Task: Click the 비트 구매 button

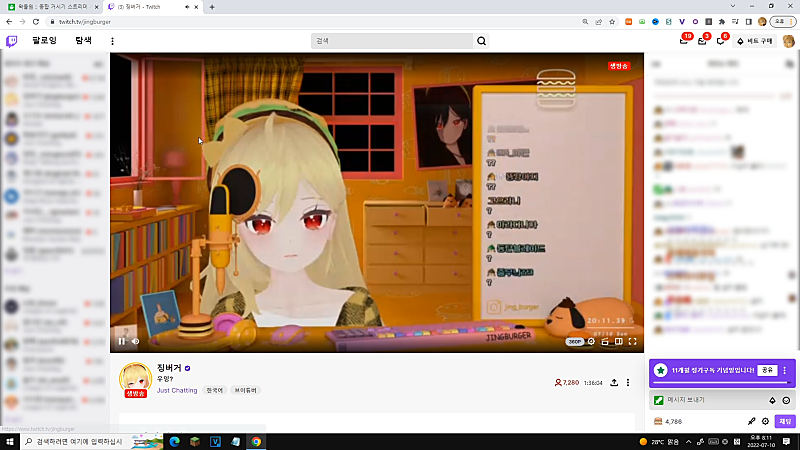Action: click(755, 41)
